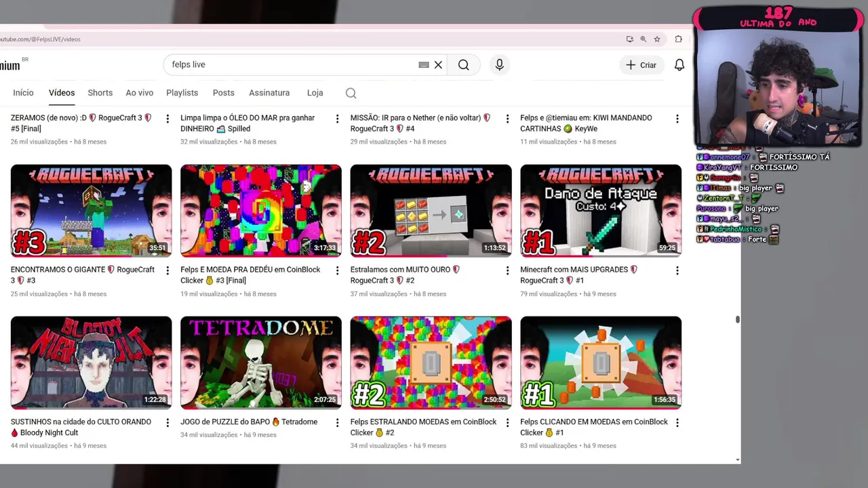Open the Assinatura tab
868x488 pixels.
(x=269, y=93)
